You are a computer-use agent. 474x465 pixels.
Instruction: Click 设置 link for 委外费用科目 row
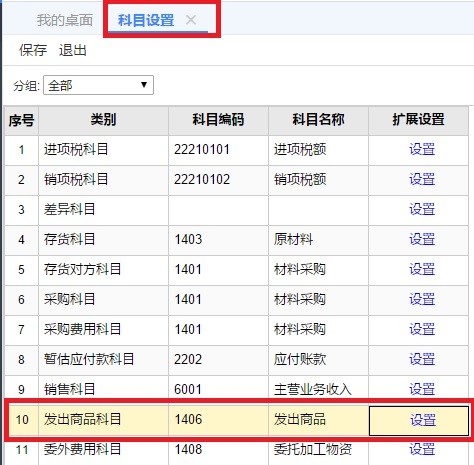[422, 449]
